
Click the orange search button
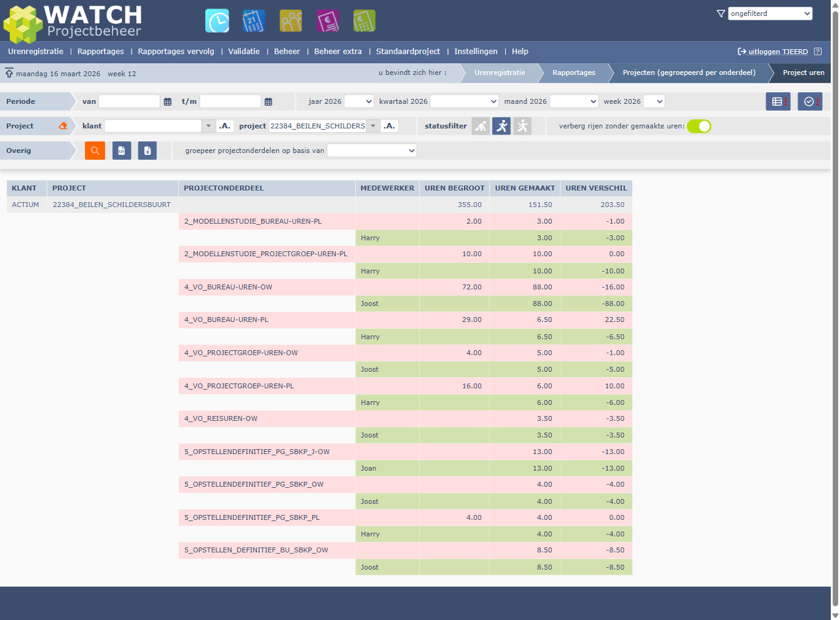click(95, 151)
